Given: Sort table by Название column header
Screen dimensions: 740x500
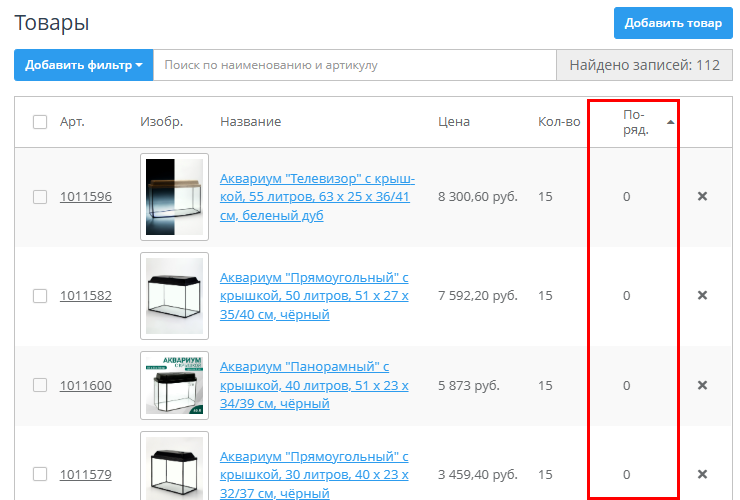Looking at the screenshot, I should click(250, 122).
